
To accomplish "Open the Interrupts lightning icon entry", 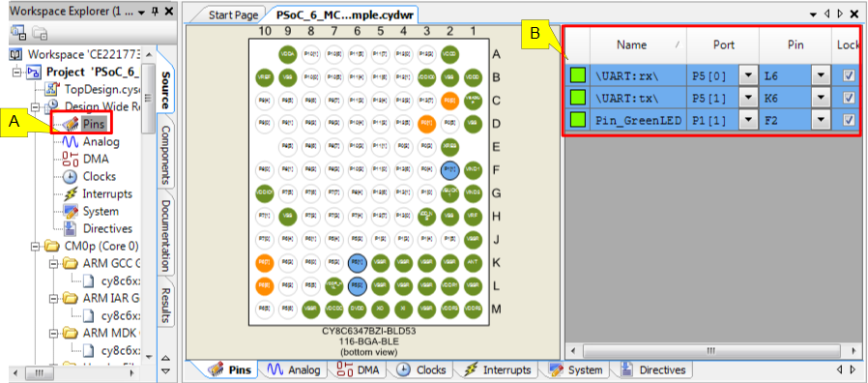I will coord(71,194).
